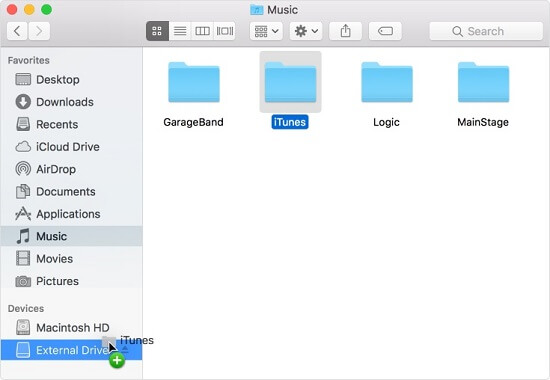Click the Share button
Image resolution: width=550 pixels, height=380 pixels.
345,31
